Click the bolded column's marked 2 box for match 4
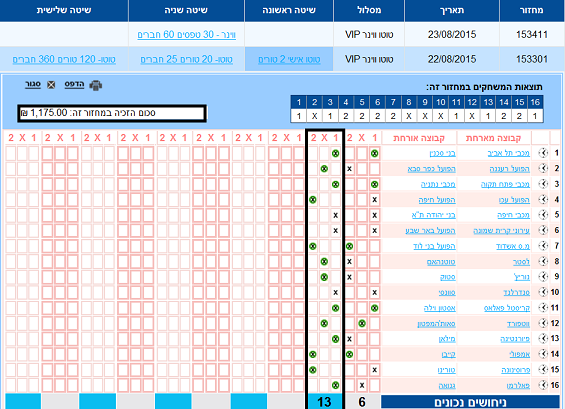Viewport: 565px width, 409px height. (x=313, y=200)
